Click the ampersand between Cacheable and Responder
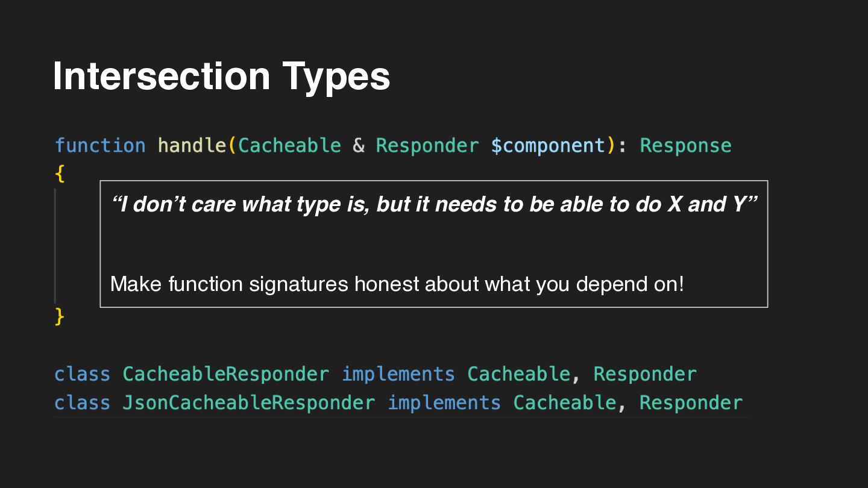The height and width of the screenshot is (488, 868). tap(359, 146)
